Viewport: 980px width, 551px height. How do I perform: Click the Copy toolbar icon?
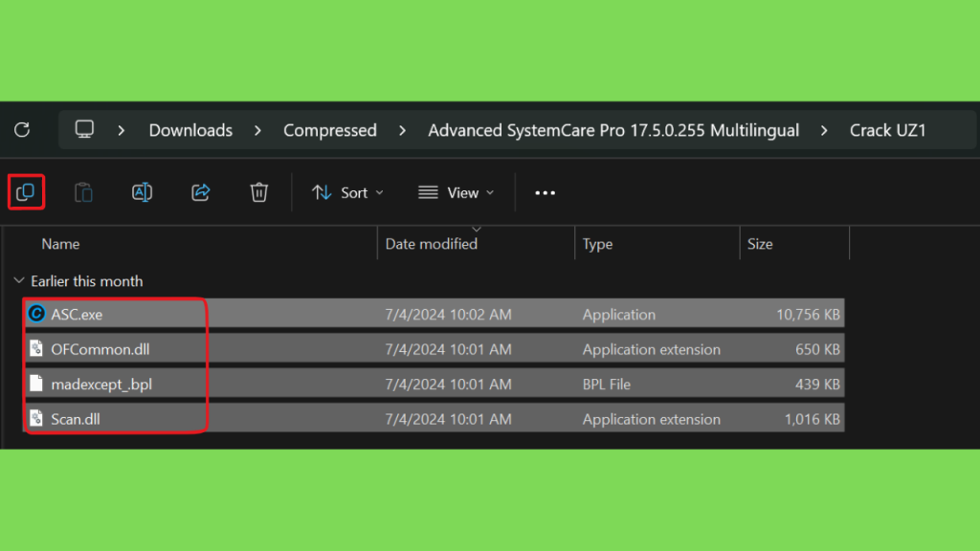[26, 191]
